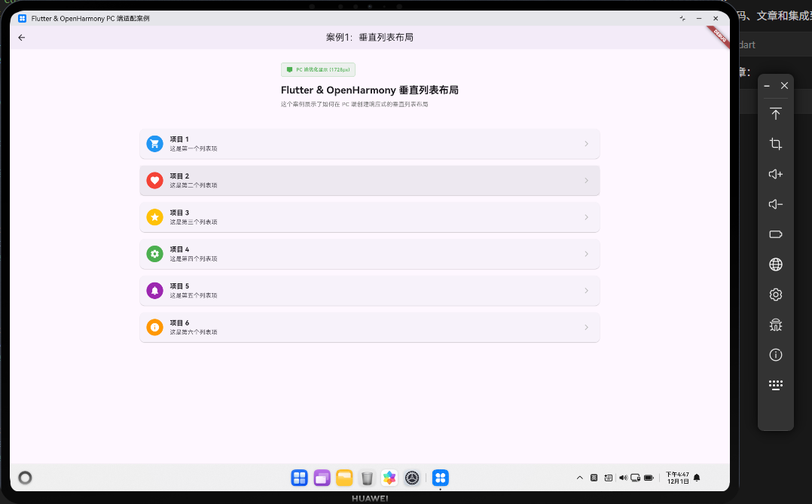Open the 项目 4 chevron arrow
Viewport: 812px width, 504px height.
[x=586, y=254]
